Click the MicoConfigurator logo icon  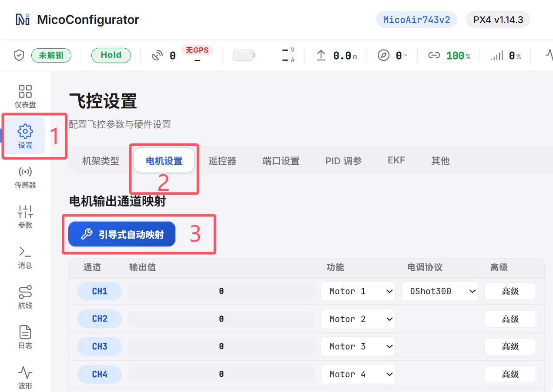[23, 20]
